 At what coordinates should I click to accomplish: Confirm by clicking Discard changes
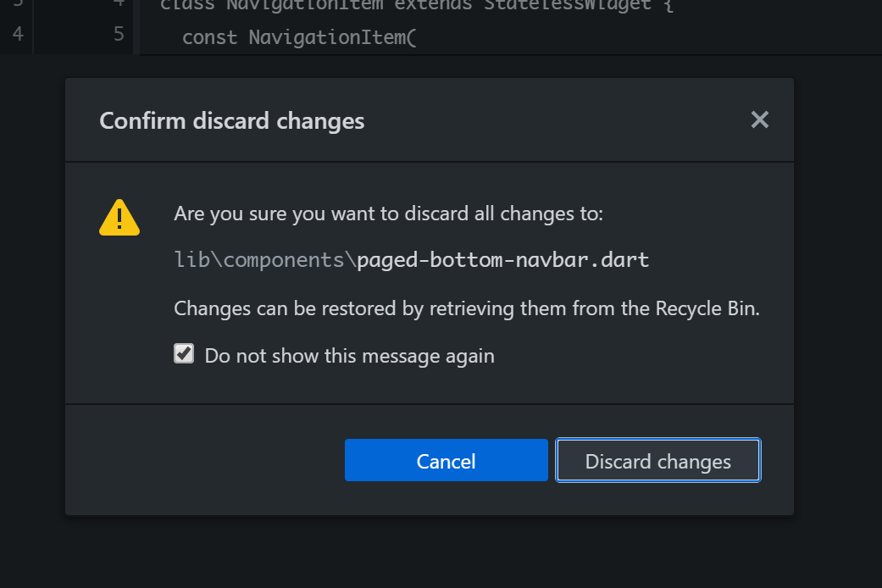coord(657,460)
